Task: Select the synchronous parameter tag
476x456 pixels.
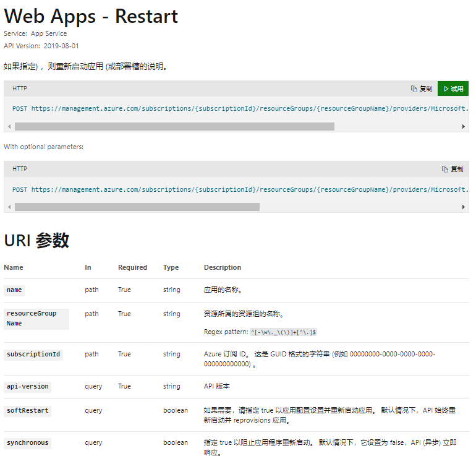Action: 27,442
